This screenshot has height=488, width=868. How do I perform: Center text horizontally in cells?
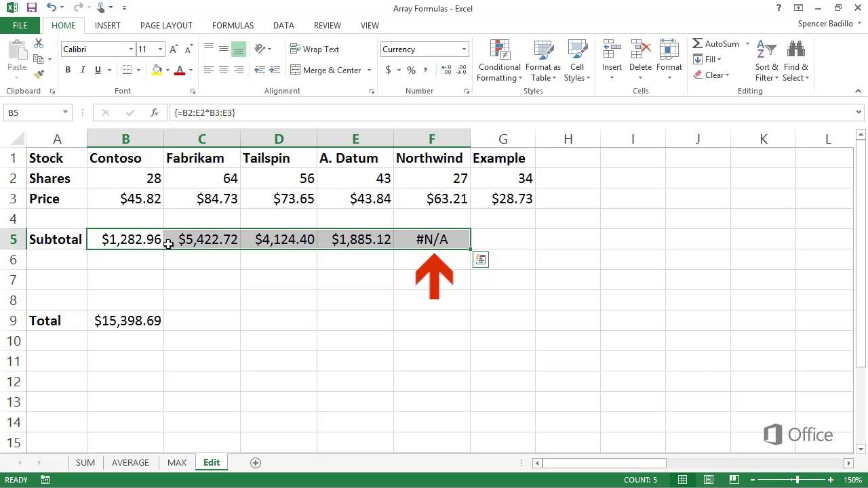[224, 70]
